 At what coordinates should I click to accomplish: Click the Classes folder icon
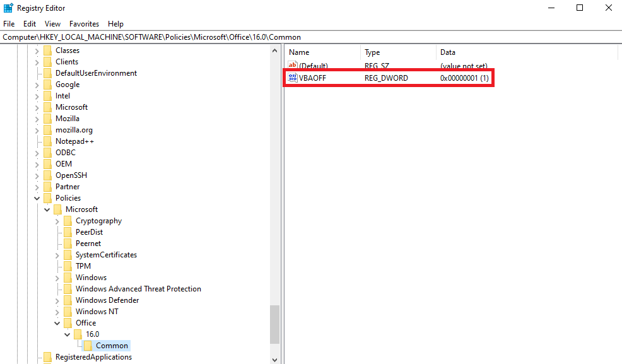47,50
